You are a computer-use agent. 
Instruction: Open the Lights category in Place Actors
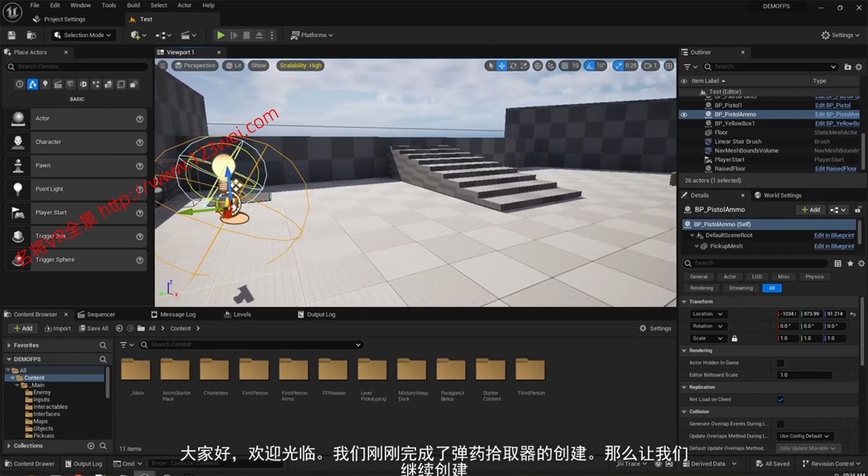(45, 84)
